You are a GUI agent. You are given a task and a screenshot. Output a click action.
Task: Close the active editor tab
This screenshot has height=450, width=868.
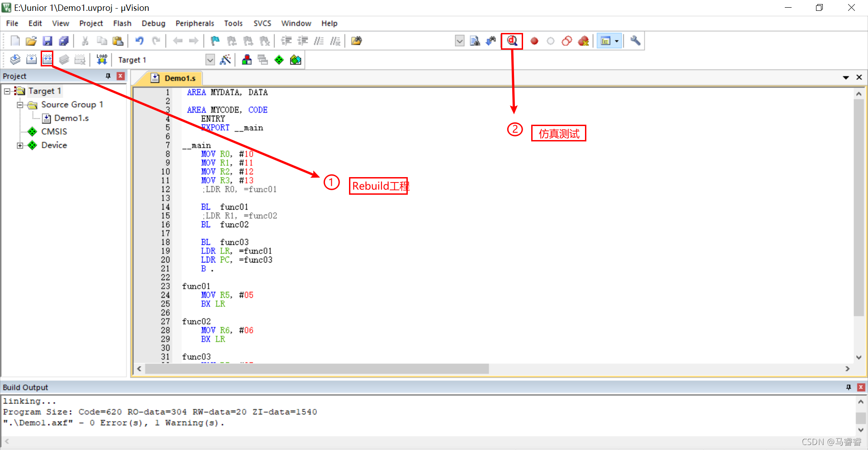pos(859,78)
